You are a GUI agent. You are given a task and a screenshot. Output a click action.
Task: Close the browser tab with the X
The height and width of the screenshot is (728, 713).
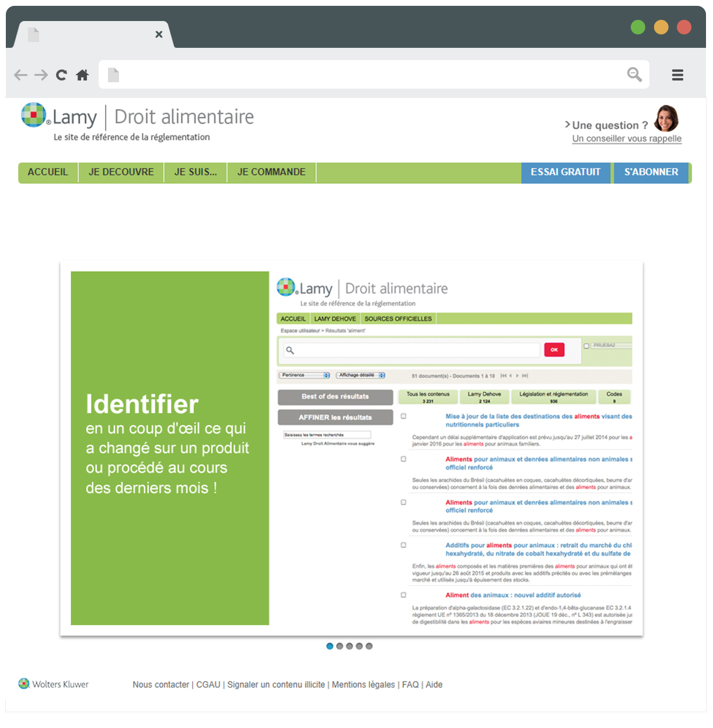point(159,34)
